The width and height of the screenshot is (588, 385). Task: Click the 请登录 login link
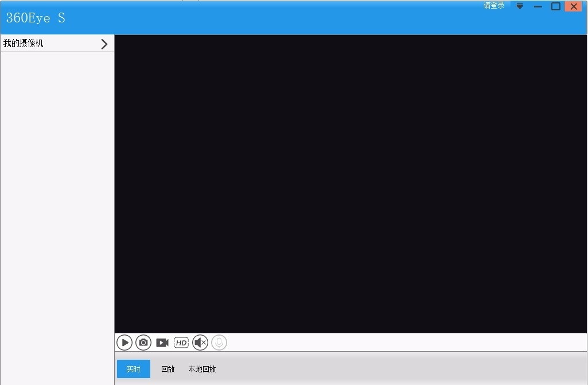tap(494, 5)
